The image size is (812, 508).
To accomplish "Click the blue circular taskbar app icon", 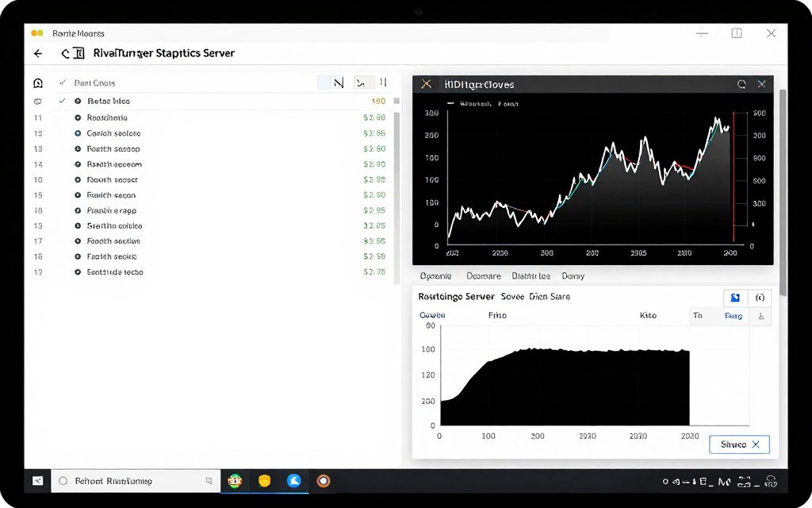I will [x=293, y=481].
